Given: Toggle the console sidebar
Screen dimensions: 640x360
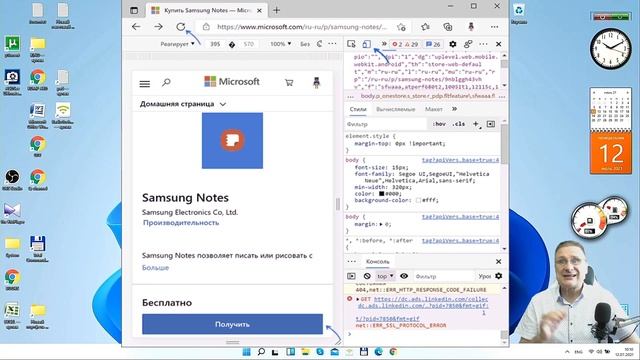Looking at the screenshot, I should pyautogui.click(x=351, y=276).
